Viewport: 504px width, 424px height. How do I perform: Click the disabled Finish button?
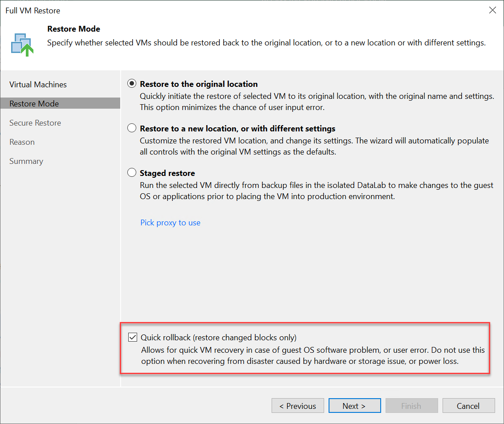point(411,406)
